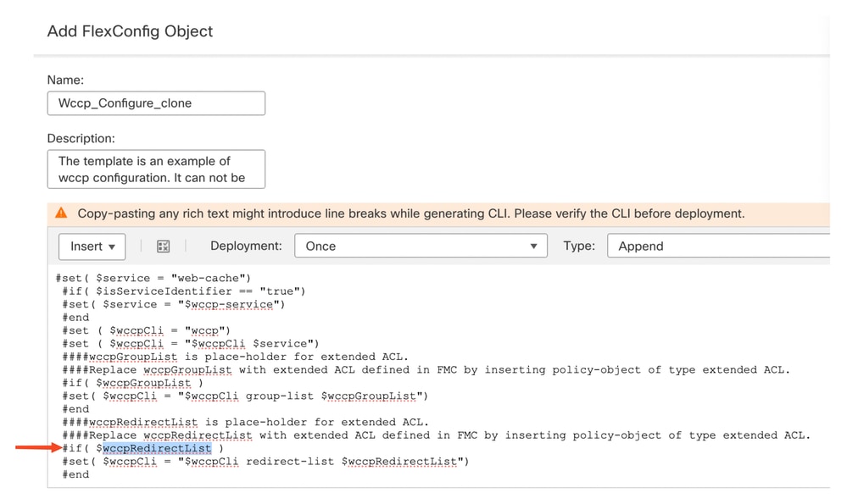This screenshot has height=504, width=847.
Task: Click comment '####Replace wccpGroupList with extended ACL'
Action: click(x=426, y=370)
